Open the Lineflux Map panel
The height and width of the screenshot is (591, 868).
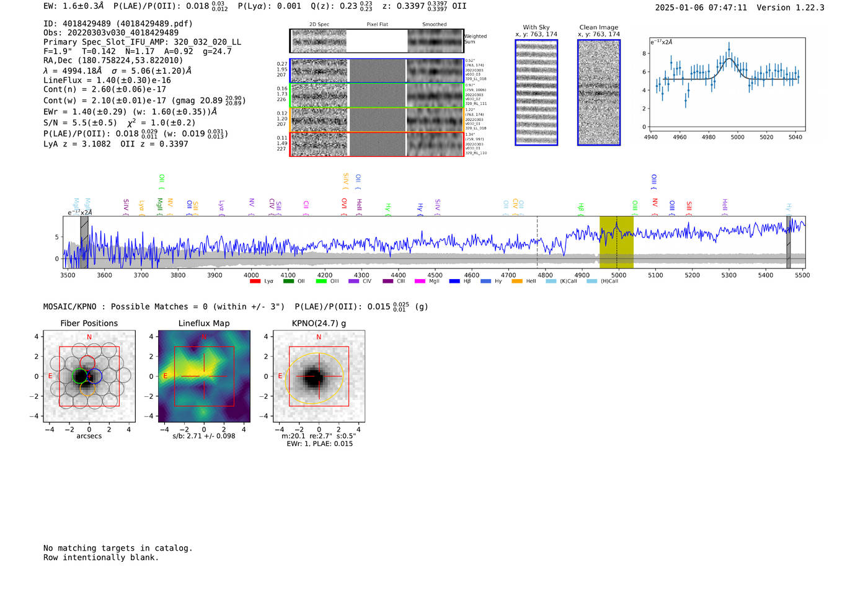(204, 376)
